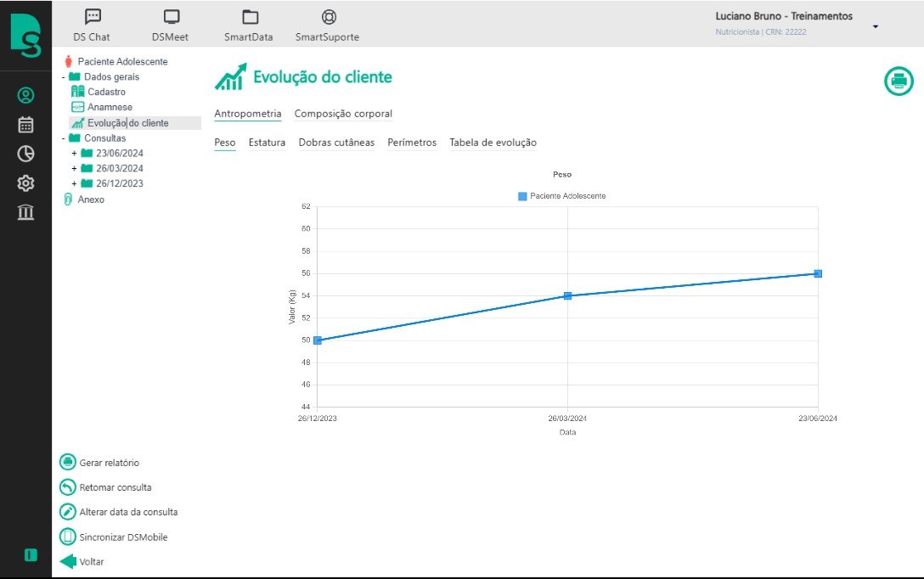924x579 pixels.
Task: Click the green square icon at sidebar bottom
Action: point(31,555)
